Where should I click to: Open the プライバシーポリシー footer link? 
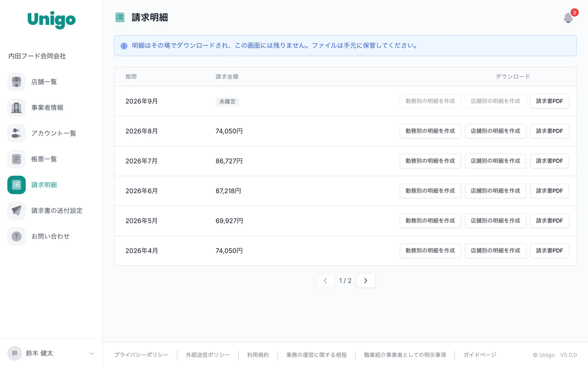click(x=141, y=355)
